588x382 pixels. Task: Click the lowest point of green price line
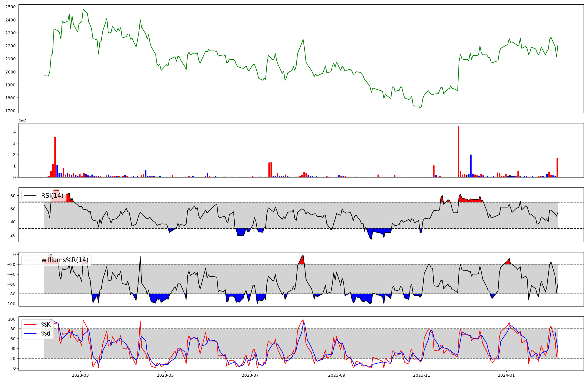(420, 108)
